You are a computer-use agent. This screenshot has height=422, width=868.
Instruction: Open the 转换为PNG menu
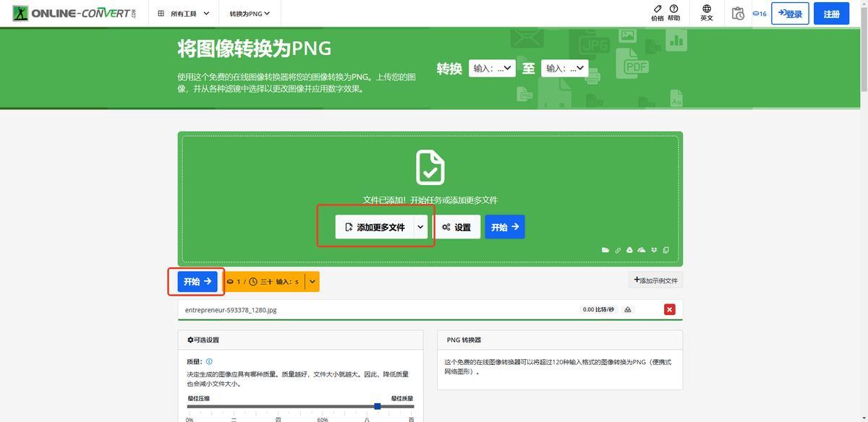coord(250,14)
